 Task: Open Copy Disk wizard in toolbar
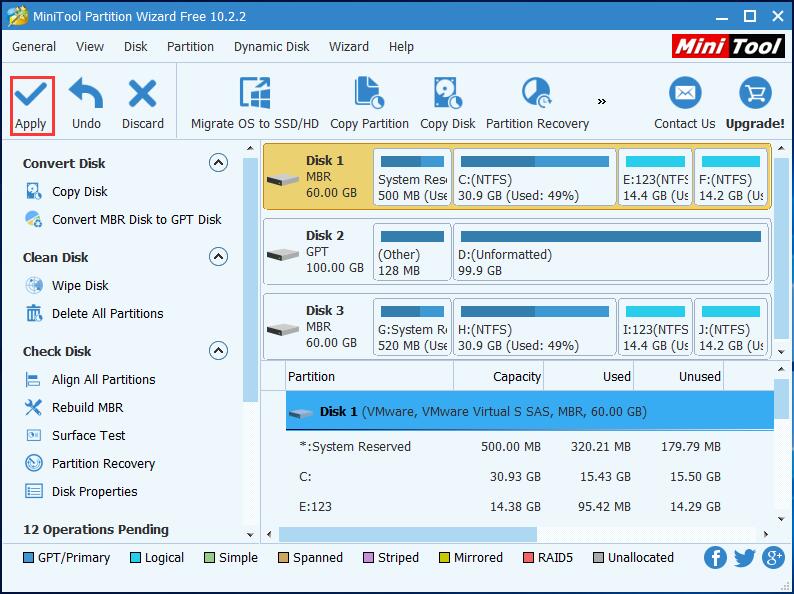pos(448,105)
